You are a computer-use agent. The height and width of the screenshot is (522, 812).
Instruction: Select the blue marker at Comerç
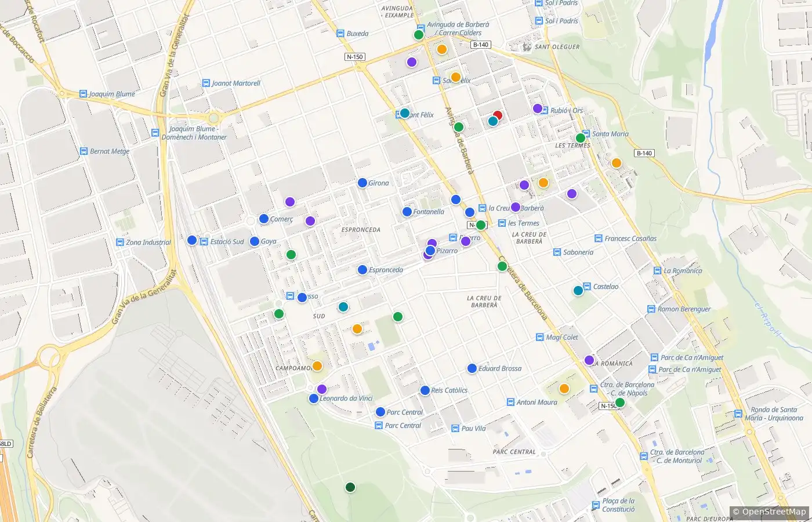264,219
